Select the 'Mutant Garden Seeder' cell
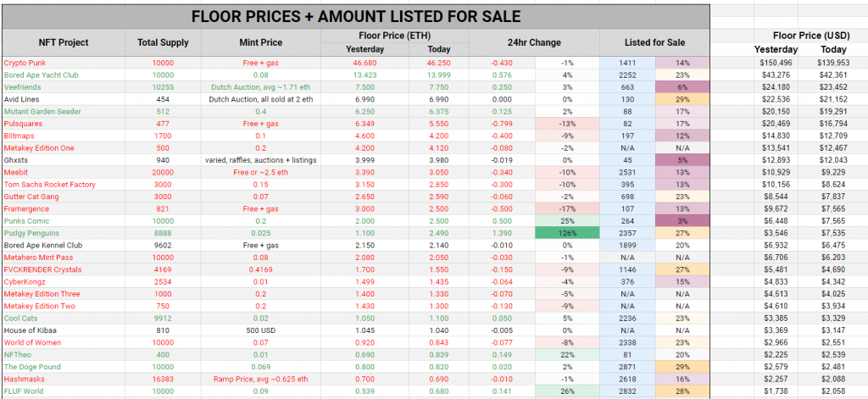The width and height of the screenshot is (868, 399). (64, 112)
